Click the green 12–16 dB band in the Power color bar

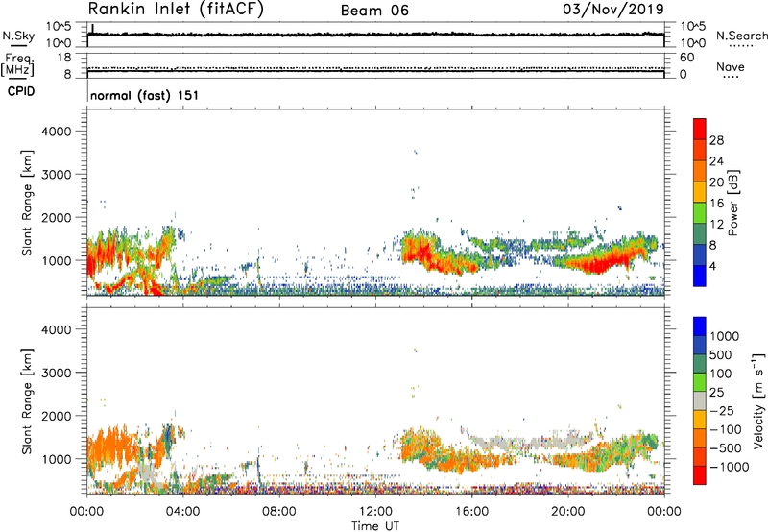(x=700, y=212)
